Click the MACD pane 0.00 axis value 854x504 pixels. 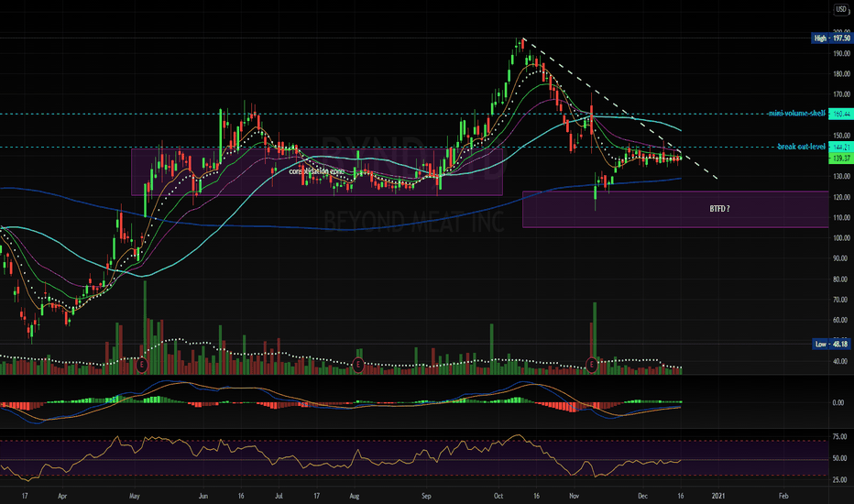pos(838,402)
